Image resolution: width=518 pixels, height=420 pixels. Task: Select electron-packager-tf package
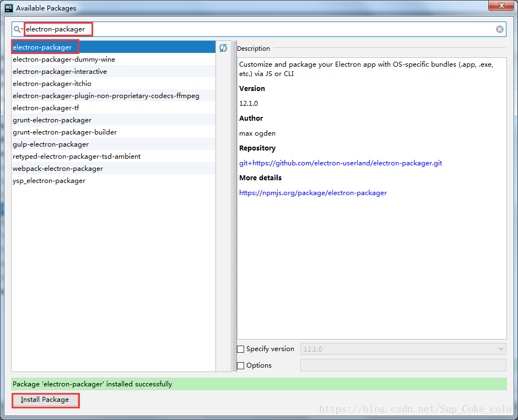[x=114, y=107]
